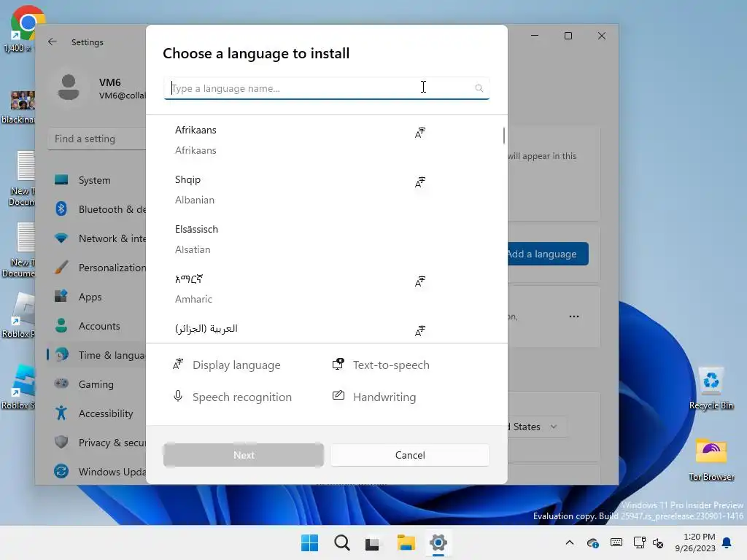Select Shqip (Albanian) language
The height and width of the screenshot is (560, 747).
pyautogui.click(x=326, y=190)
